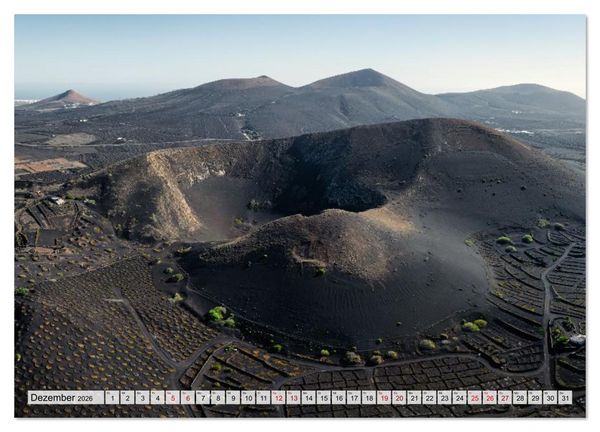Click the last day 31

[566, 398]
